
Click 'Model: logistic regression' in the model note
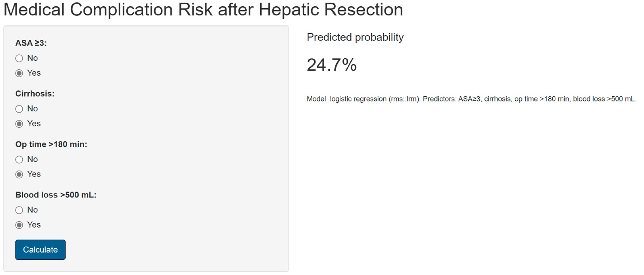pyautogui.click(x=347, y=99)
